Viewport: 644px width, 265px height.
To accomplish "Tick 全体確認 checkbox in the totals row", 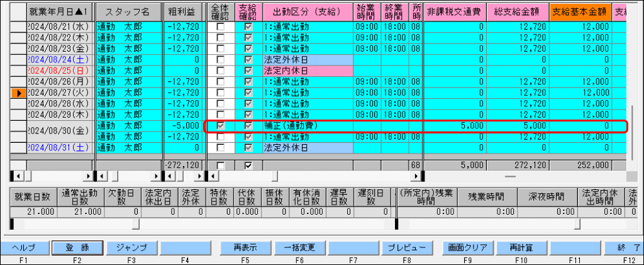I will [221, 166].
